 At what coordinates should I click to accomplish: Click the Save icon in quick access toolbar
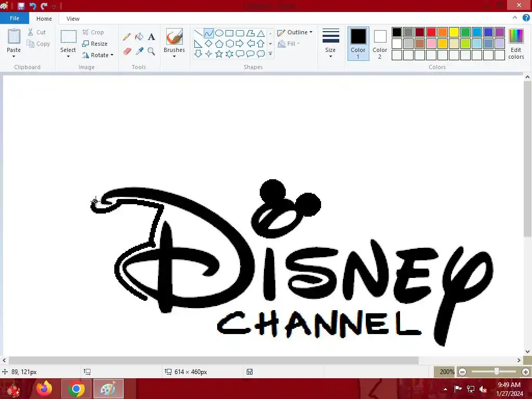pos(21,6)
